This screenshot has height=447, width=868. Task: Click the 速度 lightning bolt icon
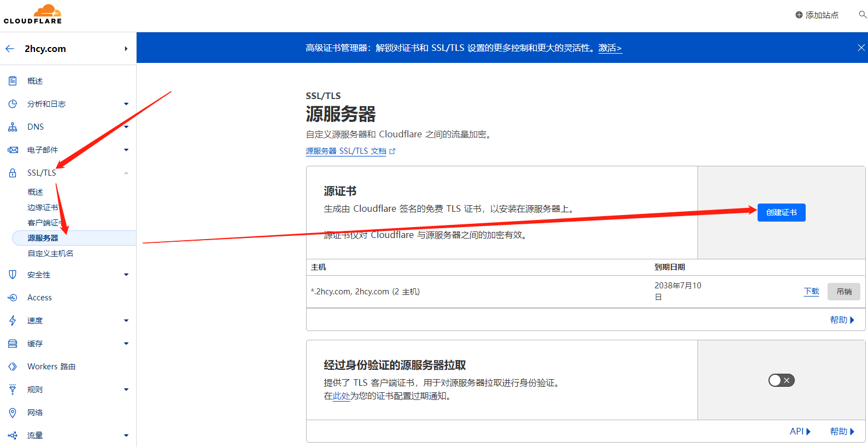tap(13, 321)
